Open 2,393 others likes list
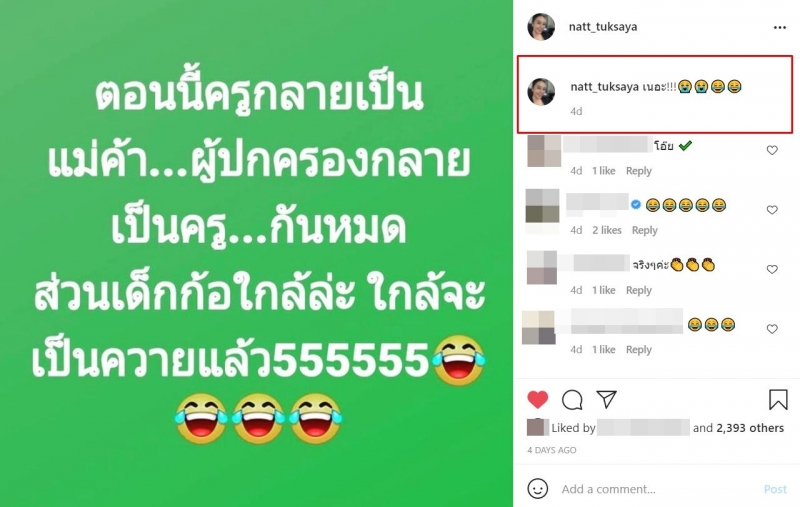800x507 pixels. click(749, 428)
